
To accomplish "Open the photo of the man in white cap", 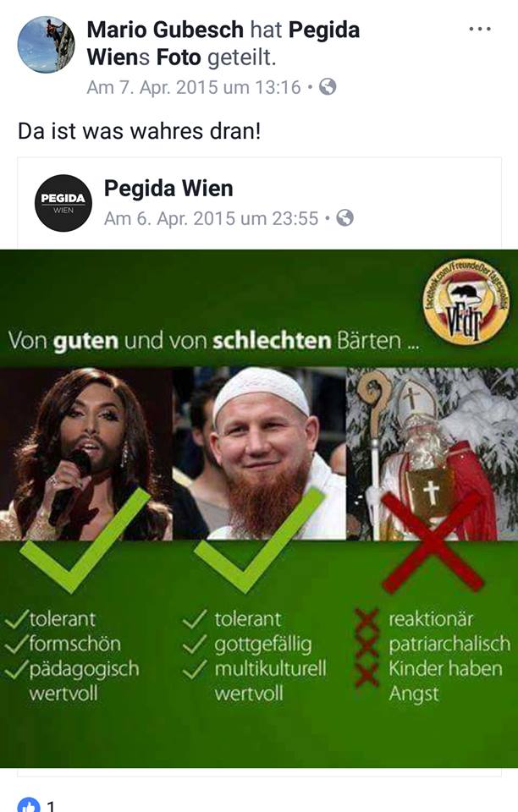I will [x=259, y=453].
